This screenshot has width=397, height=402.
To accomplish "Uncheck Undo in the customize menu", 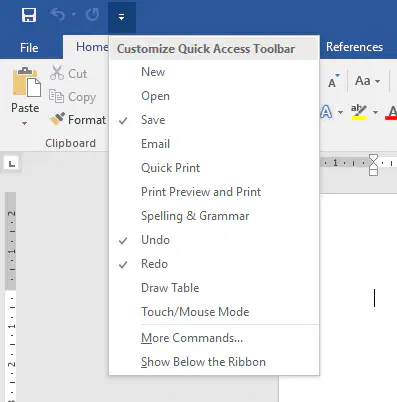I will click(214, 240).
